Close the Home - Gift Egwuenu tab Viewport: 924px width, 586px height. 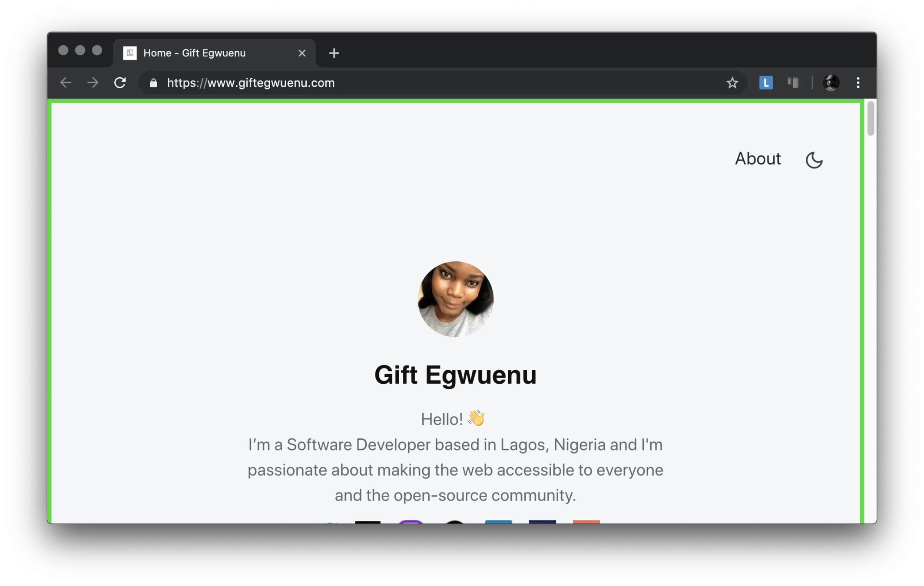pos(302,53)
